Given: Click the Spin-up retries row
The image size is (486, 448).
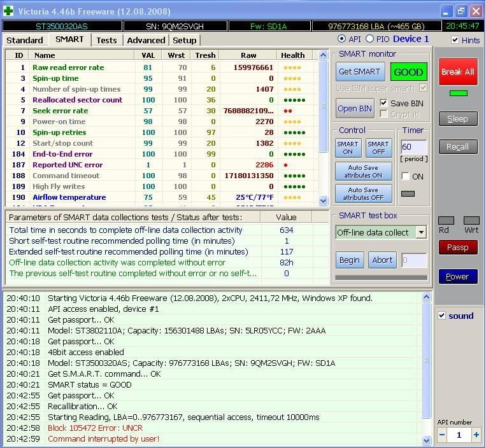Looking at the screenshot, I should [162, 132].
